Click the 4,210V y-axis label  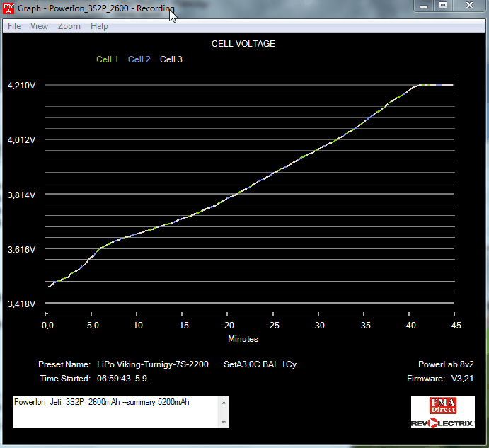pos(21,86)
